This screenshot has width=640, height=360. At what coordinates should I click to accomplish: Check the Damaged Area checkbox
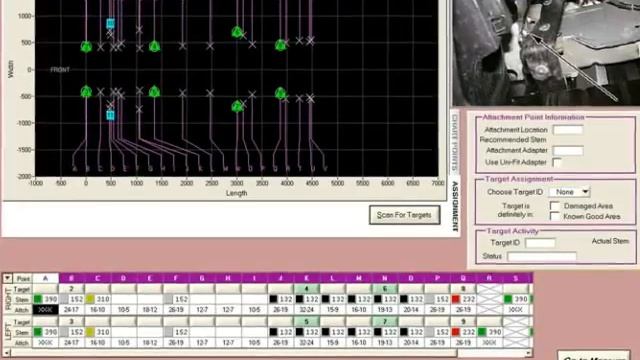point(555,206)
